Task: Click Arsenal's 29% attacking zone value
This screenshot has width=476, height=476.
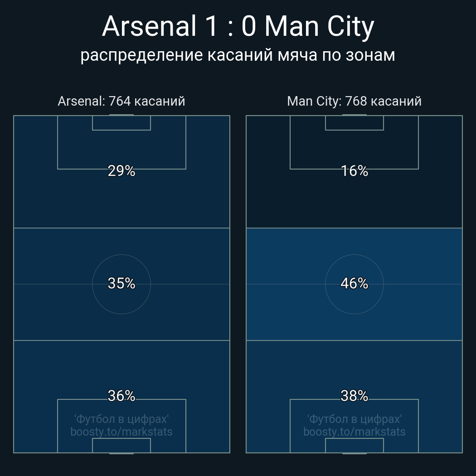Action: click(121, 171)
